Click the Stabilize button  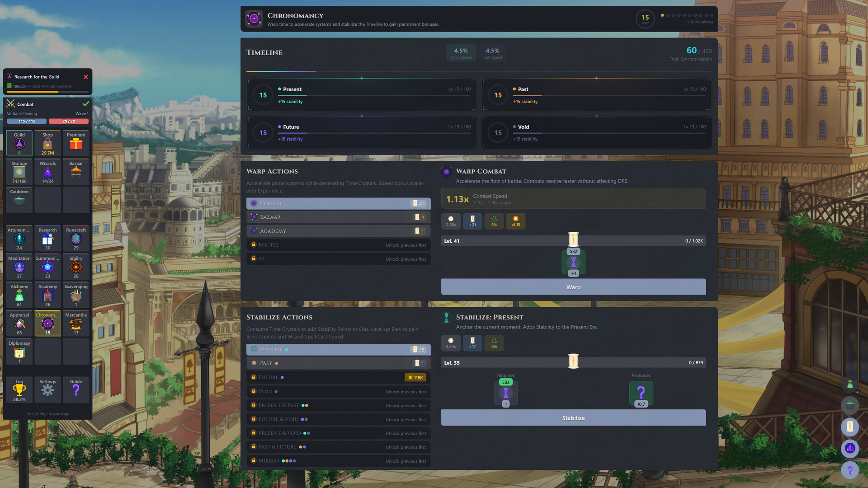click(x=573, y=418)
